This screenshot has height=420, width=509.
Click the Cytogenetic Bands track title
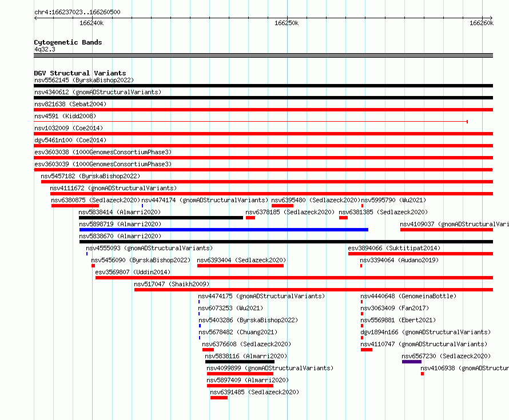pos(68,42)
